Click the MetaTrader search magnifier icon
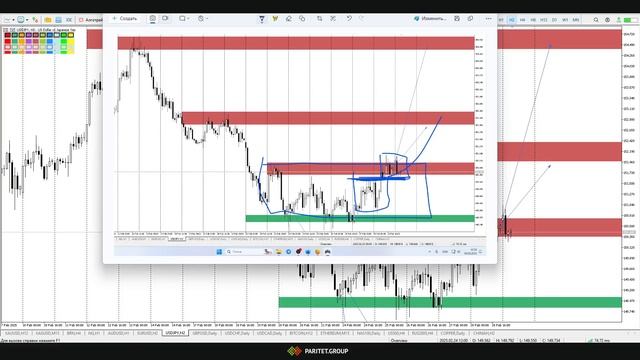This screenshot has width=640, height=360. [596, 20]
